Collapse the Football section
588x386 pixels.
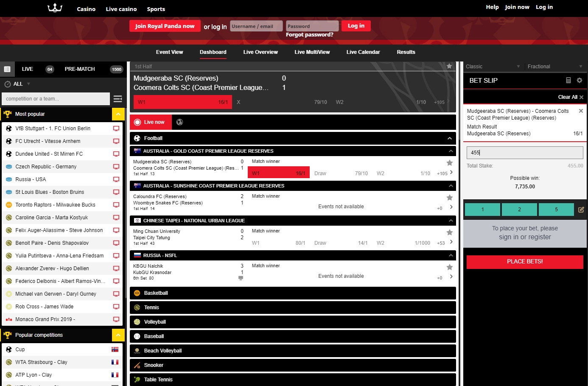click(x=449, y=138)
